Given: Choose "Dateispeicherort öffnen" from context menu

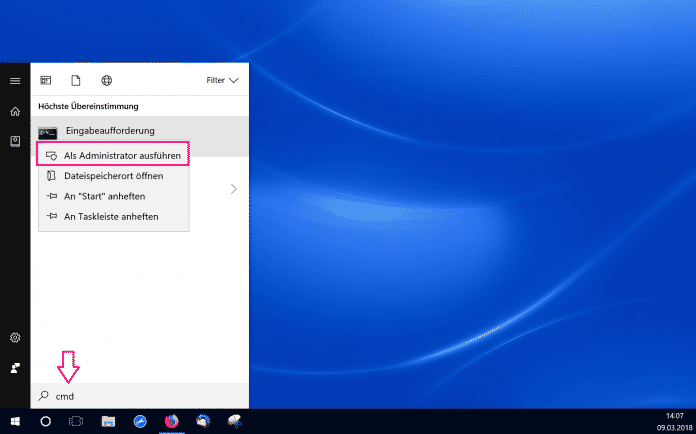Looking at the screenshot, I should point(112,176).
